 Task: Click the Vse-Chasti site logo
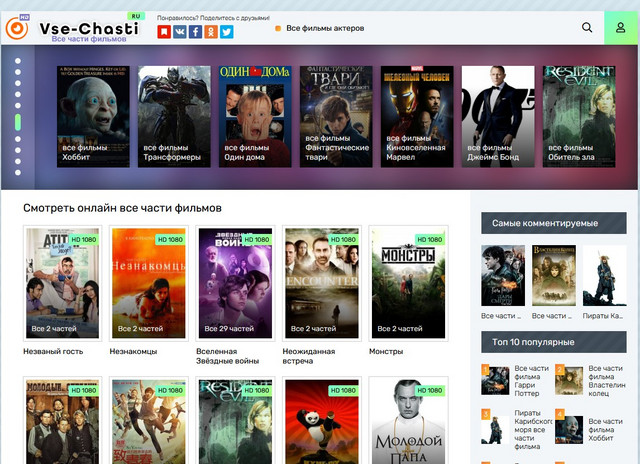(x=73, y=28)
